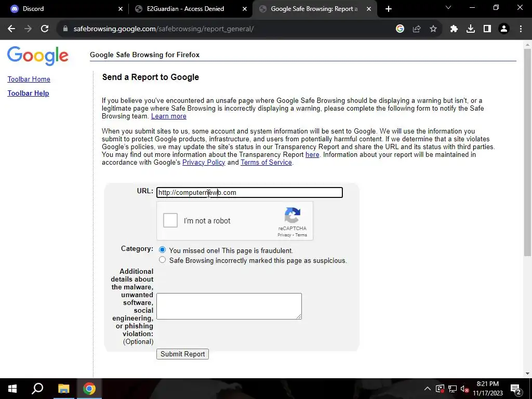This screenshot has height=399, width=532.
Task: Open Chrome downloads tray icon
Action: (471, 29)
